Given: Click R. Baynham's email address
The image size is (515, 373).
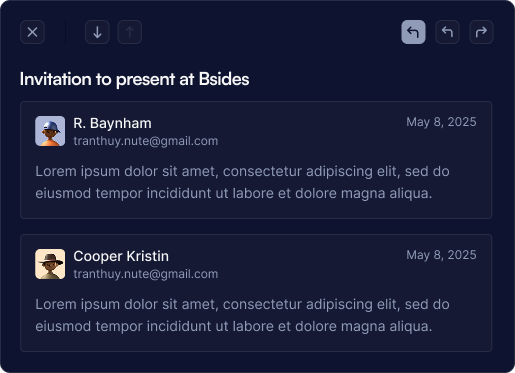Looking at the screenshot, I should pyautogui.click(x=146, y=141).
